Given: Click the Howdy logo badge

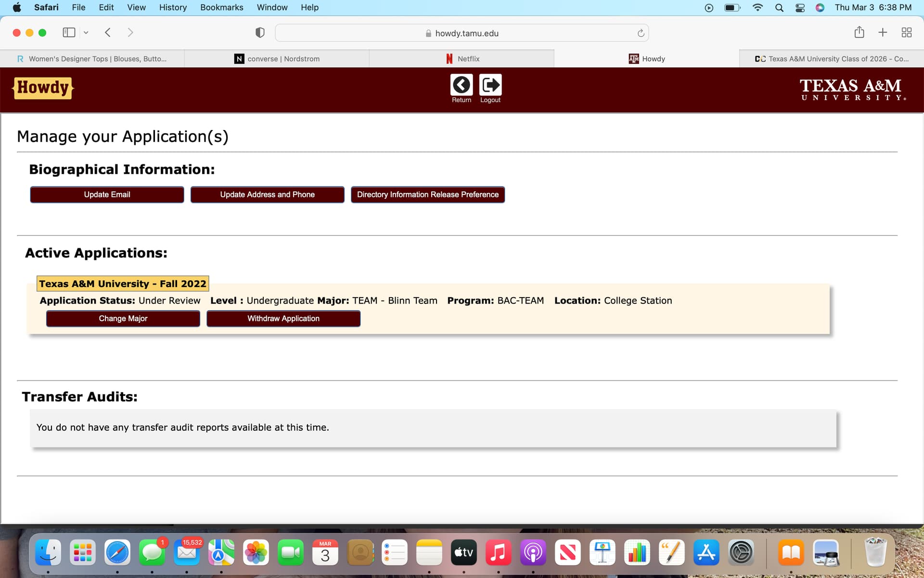Looking at the screenshot, I should [x=43, y=88].
